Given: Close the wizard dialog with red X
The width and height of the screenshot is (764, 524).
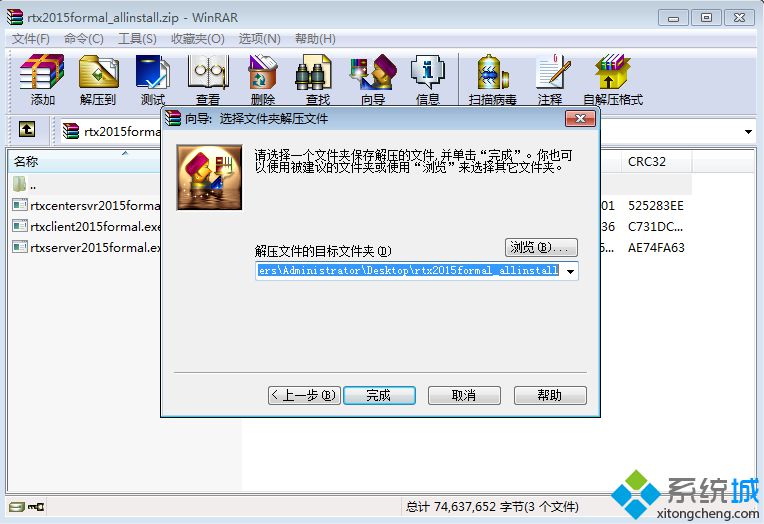Looking at the screenshot, I should click(580, 118).
